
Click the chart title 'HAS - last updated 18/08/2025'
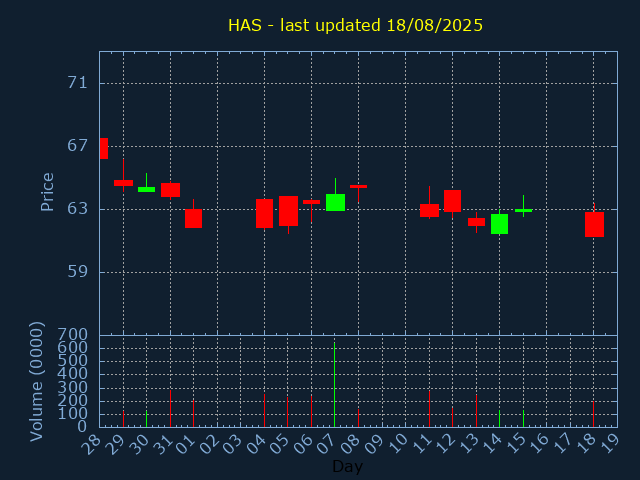pos(355,25)
